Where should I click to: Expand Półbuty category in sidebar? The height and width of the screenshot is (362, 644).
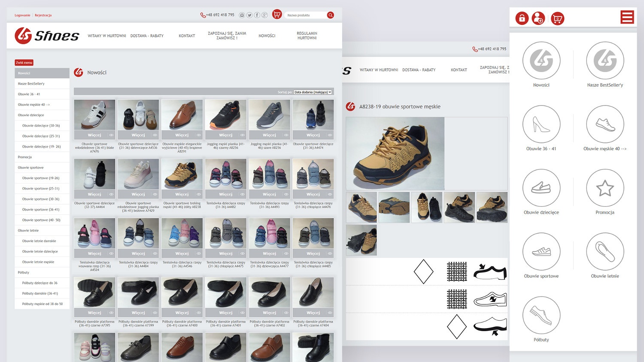[x=24, y=272]
